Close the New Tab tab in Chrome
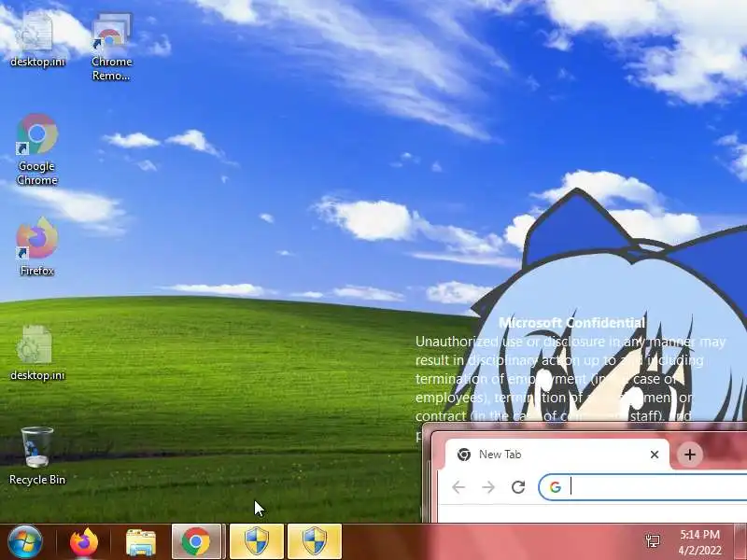 (x=655, y=455)
